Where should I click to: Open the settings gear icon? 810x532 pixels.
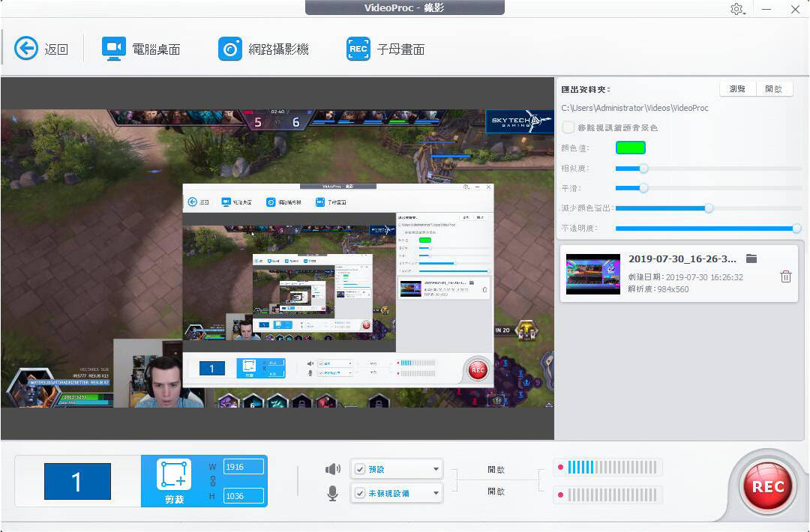tap(736, 9)
